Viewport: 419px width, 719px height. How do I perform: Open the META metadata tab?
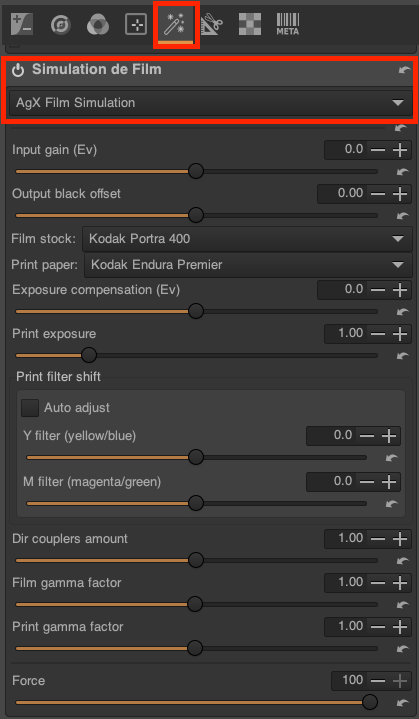click(x=288, y=24)
